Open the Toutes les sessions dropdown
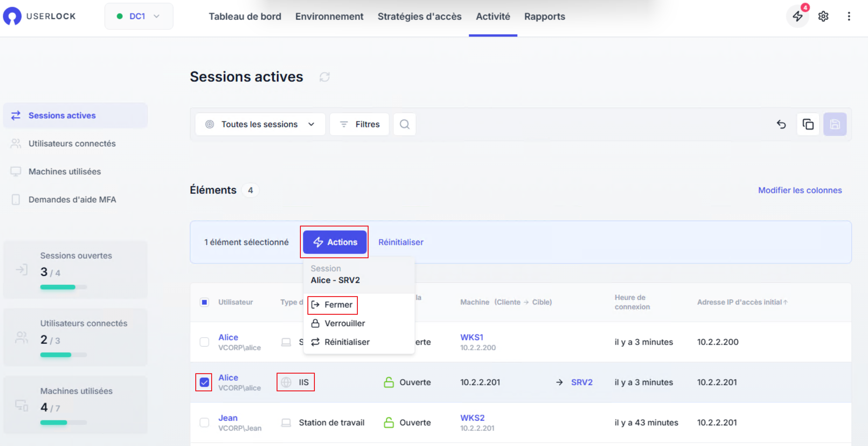The height and width of the screenshot is (446, 868). (260, 124)
